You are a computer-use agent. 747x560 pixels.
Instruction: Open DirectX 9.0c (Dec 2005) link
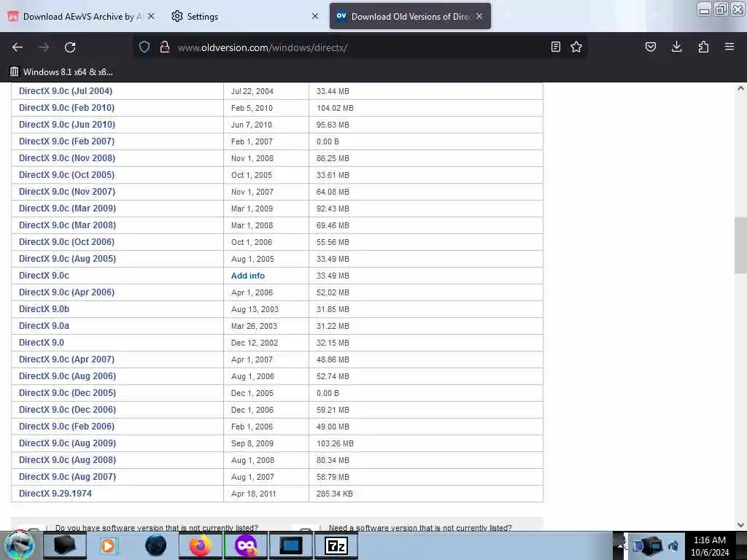click(68, 393)
